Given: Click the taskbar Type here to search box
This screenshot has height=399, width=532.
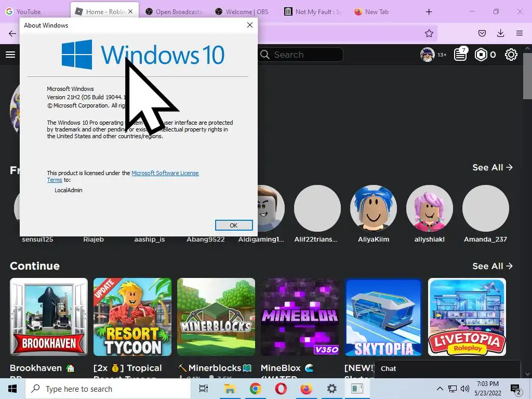Looking at the screenshot, I should (x=108, y=389).
